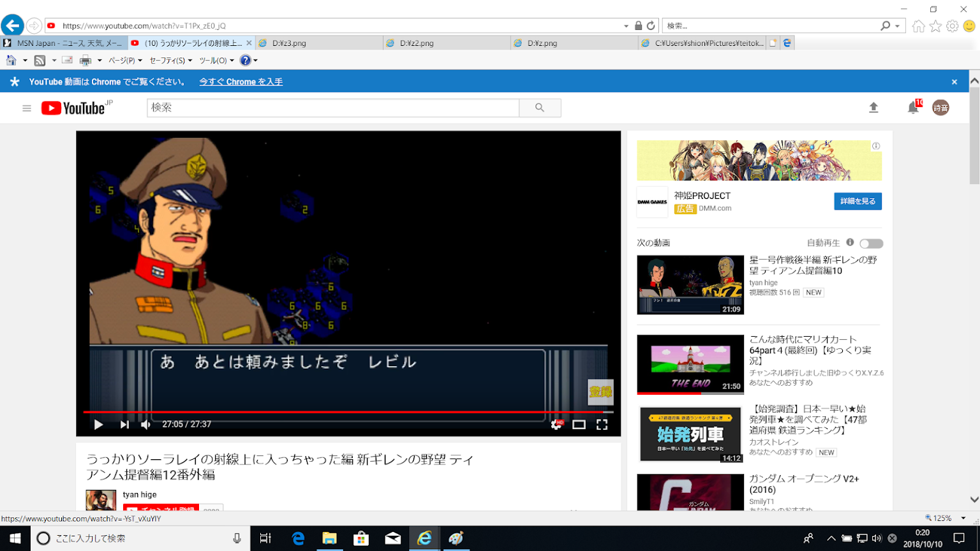Expand the Home icon dropdown arrow
Viewport: 980px width, 551px height.
pyautogui.click(x=25, y=61)
